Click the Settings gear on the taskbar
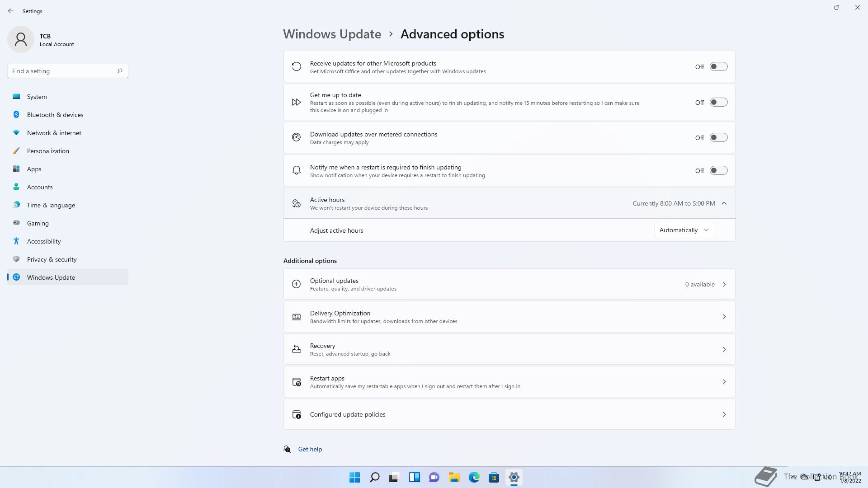This screenshot has height=488, width=868. [514, 477]
